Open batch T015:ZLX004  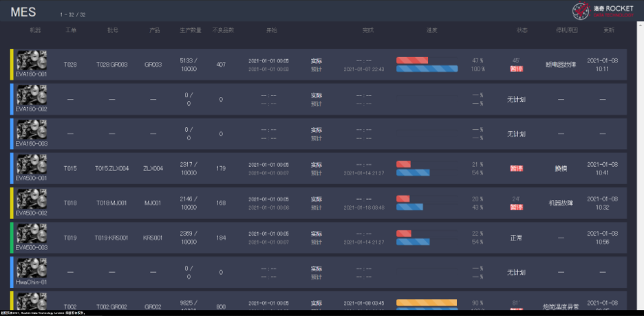pos(112,169)
